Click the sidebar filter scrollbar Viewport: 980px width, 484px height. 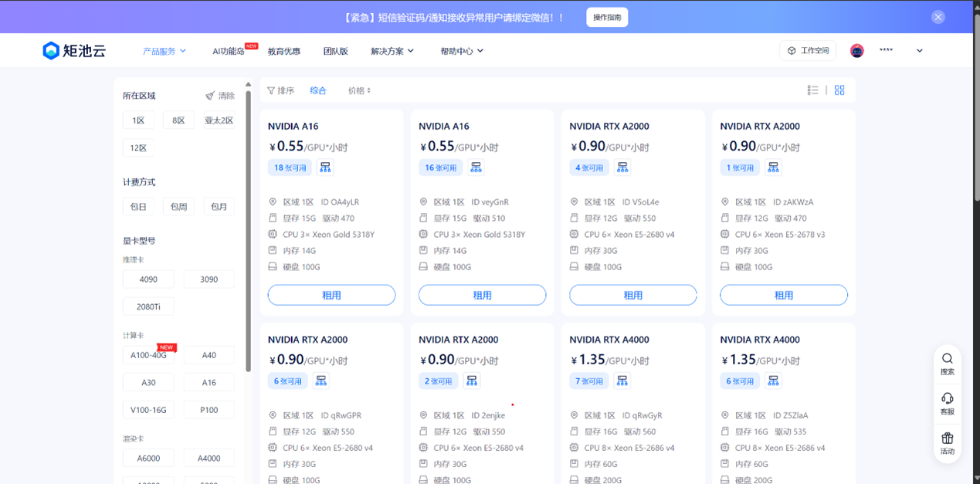coord(248,230)
